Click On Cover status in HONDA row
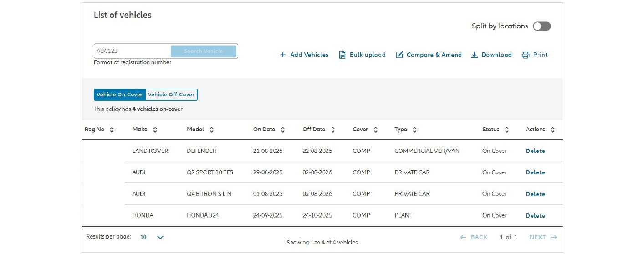This screenshot has width=644, height=260. pos(495,215)
